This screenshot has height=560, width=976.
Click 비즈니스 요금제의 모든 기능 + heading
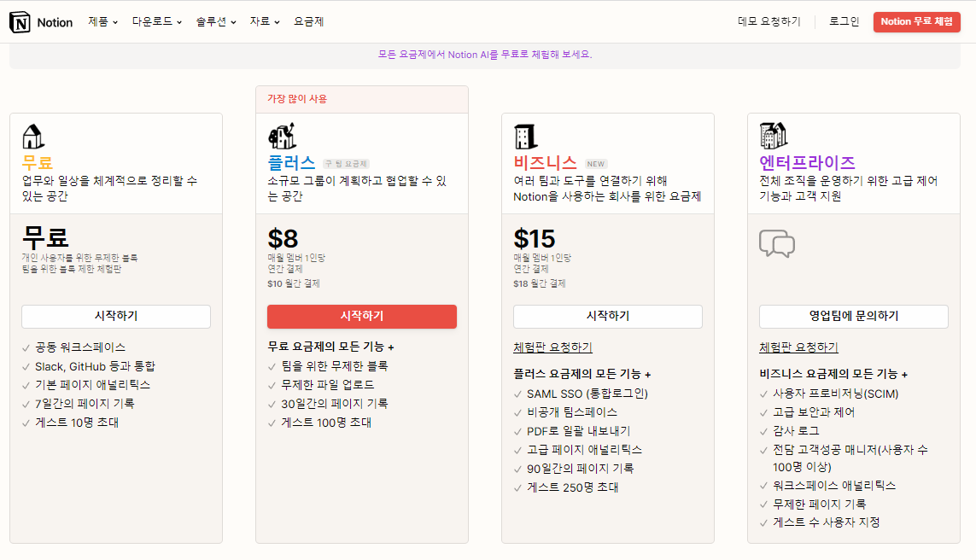(833, 375)
